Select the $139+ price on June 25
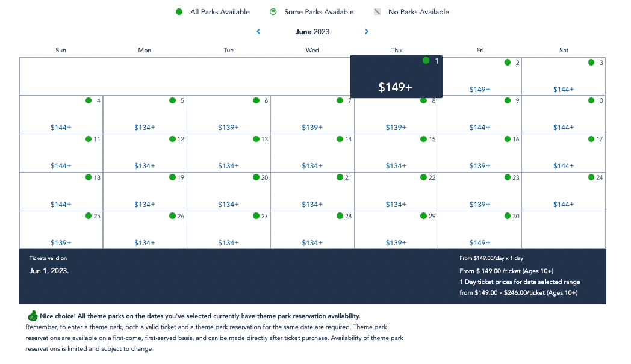The image size is (631, 364). pos(61,243)
